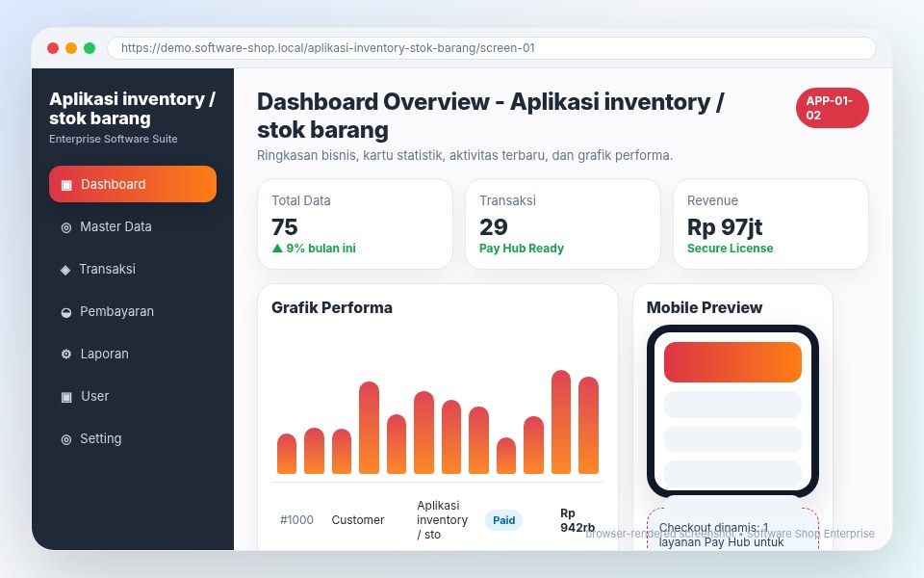Viewport: 924px width, 578px height.
Task: Select the Revenue card showing Rp 97jt
Action: 771,224
